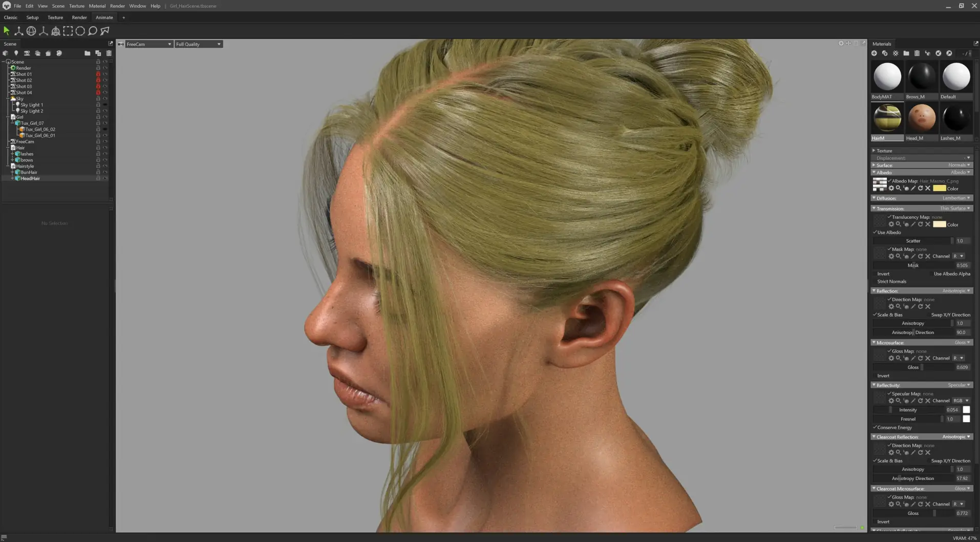Select the green arrow selection tool

coord(7,31)
